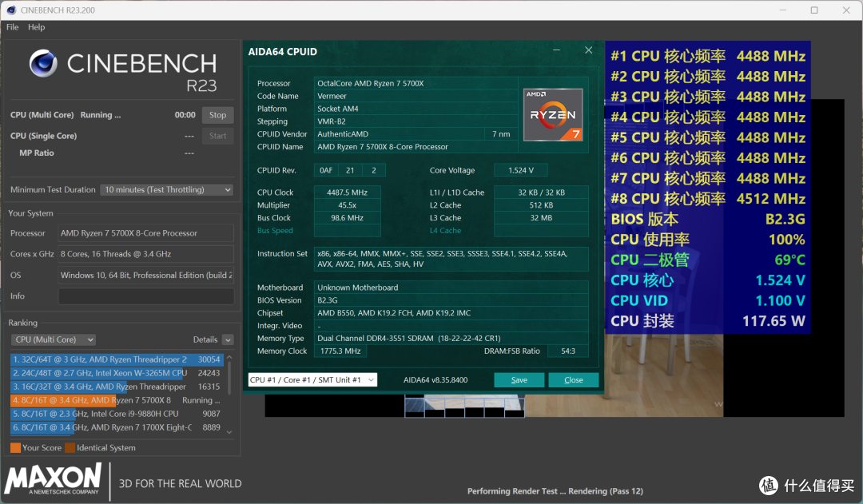Image resolution: width=863 pixels, height=504 pixels.
Task: Click the AMD Ryzen 7 logo badge
Action: 553,114
